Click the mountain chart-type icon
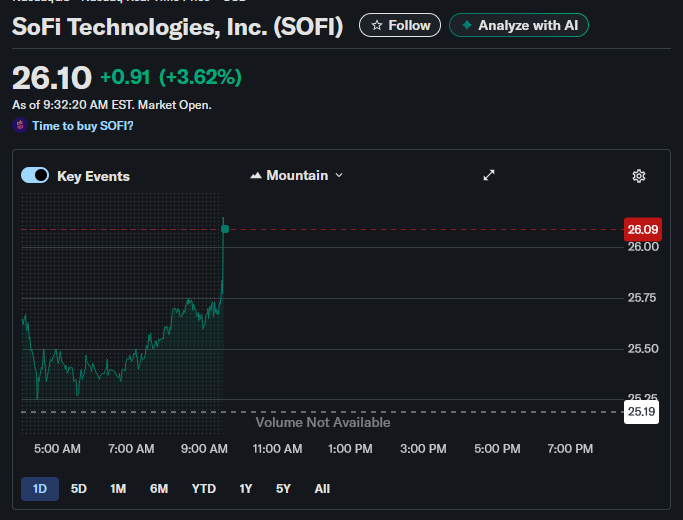The width and height of the screenshot is (683, 520). click(256, 176)
